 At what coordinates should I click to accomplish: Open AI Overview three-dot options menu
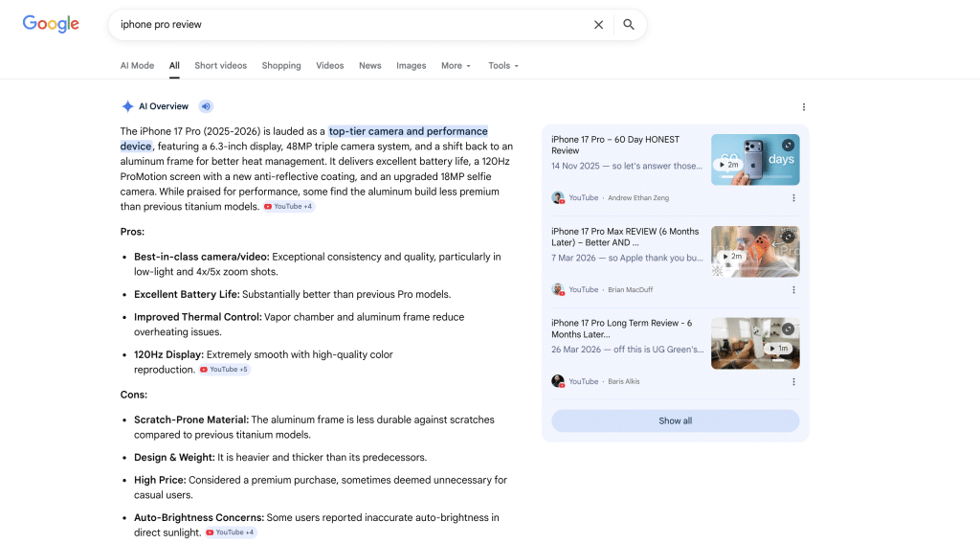[x=804, y=107]
